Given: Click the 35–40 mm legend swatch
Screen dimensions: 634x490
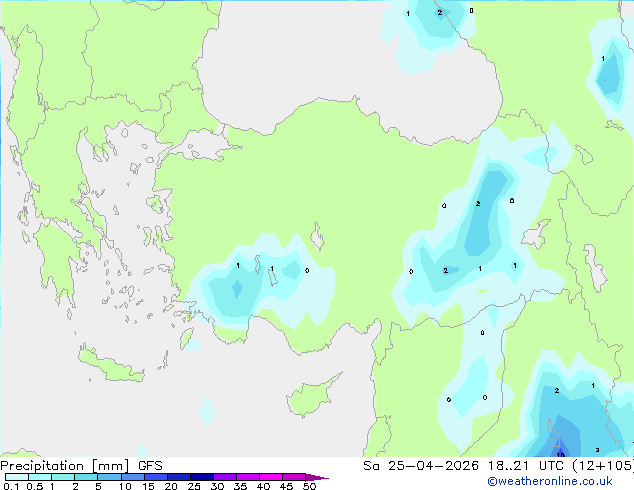Looking at the screenshot, I should (x=247, y=477).
